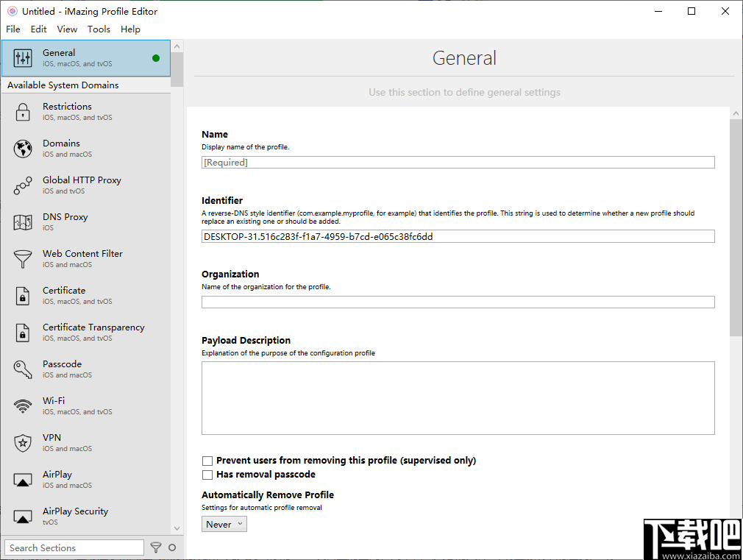Maximize the Profile Editor window
The width and height of the screenshot is (743, 560).
point(692,11)
